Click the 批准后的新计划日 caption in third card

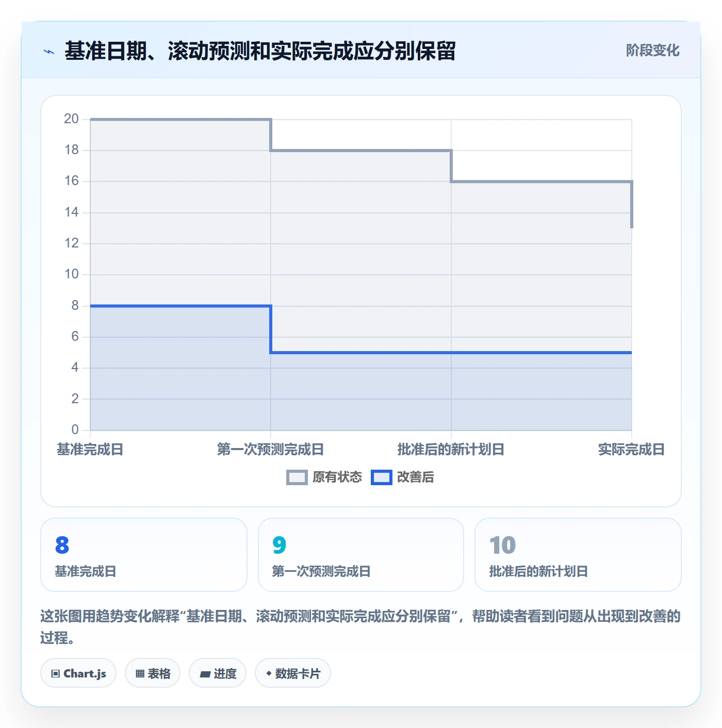pos(539,571)
